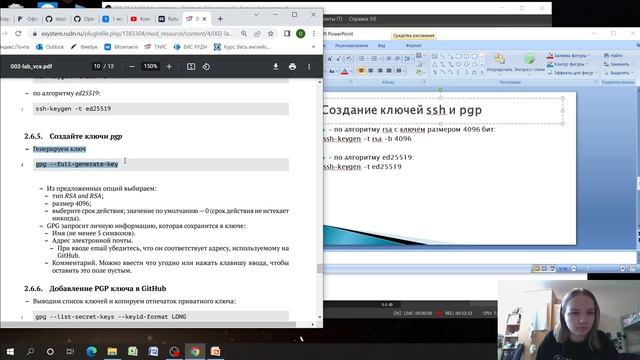Open Chrome tab search dropdown
Screen dimensions: 640x360
tap(256, 15)
